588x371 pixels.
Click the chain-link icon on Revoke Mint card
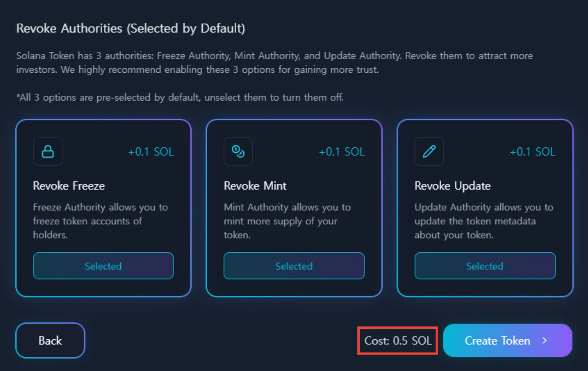tap(238, 152)
